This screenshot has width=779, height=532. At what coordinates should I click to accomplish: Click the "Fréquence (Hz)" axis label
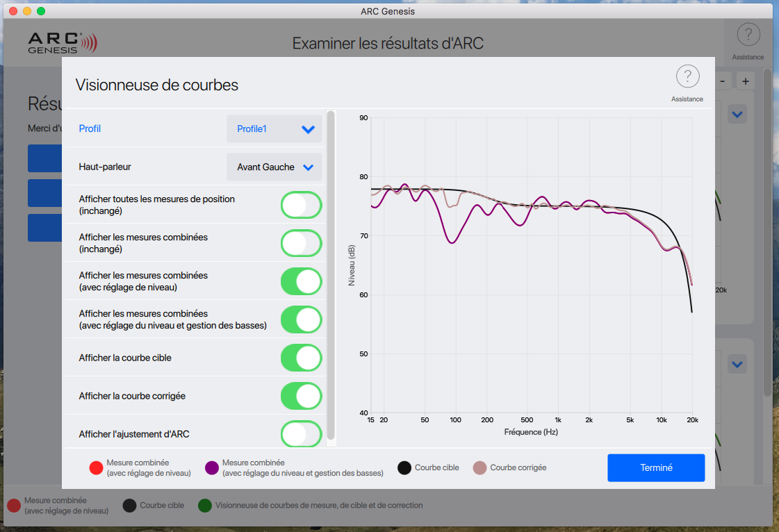click(531, 432)
